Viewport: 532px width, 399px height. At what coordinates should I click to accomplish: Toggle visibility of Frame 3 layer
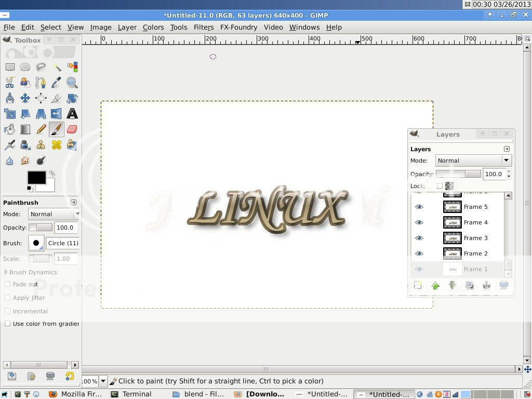419,238
